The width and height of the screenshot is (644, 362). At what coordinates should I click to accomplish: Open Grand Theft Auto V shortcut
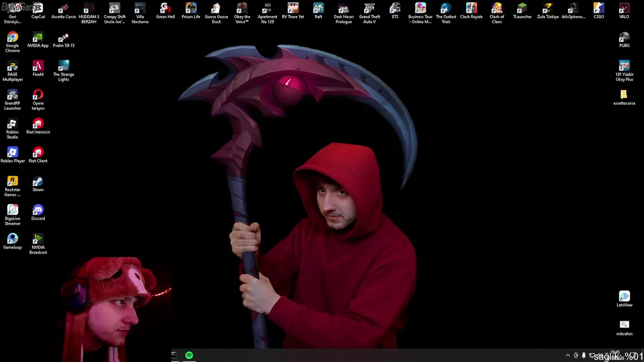click(369, 14)
